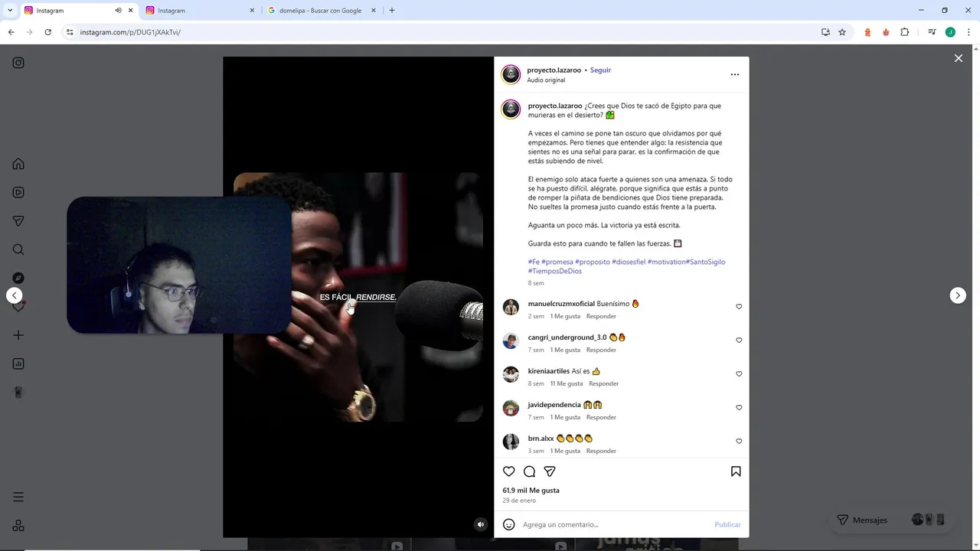The height and width of the screenshot is (551, 980).
Task: Toggle video sound speaker button
Action: pyautogui.click(x=480, y=524)
